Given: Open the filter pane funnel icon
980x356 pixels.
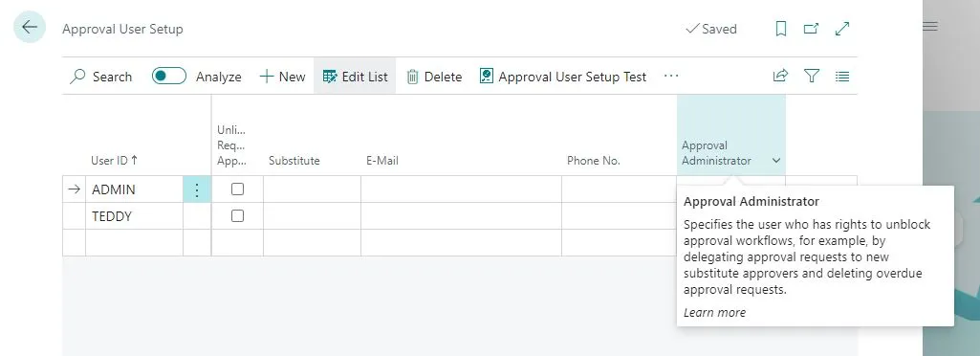Looking at the screenshot, I should click(812, 77).
